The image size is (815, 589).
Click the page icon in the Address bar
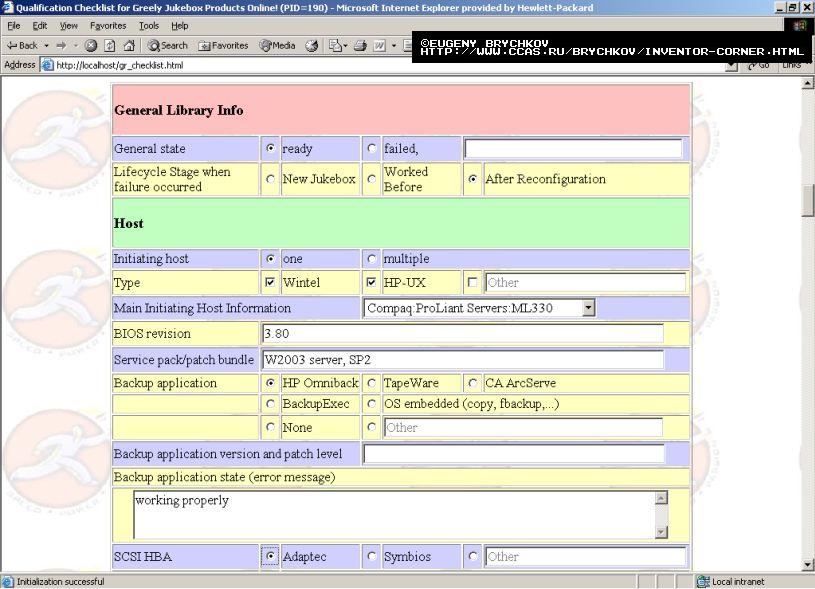47,65
